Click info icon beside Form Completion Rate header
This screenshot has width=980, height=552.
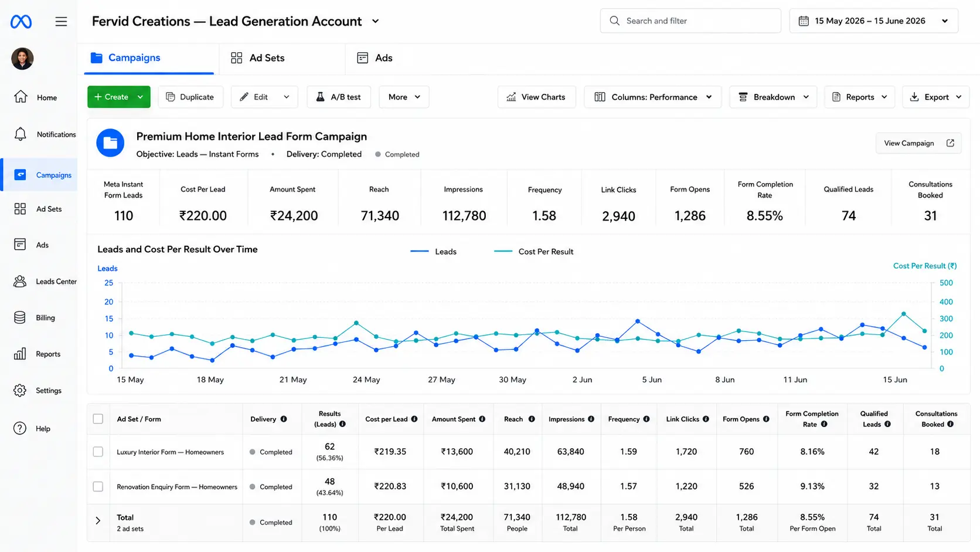click(x=824, y=424)
